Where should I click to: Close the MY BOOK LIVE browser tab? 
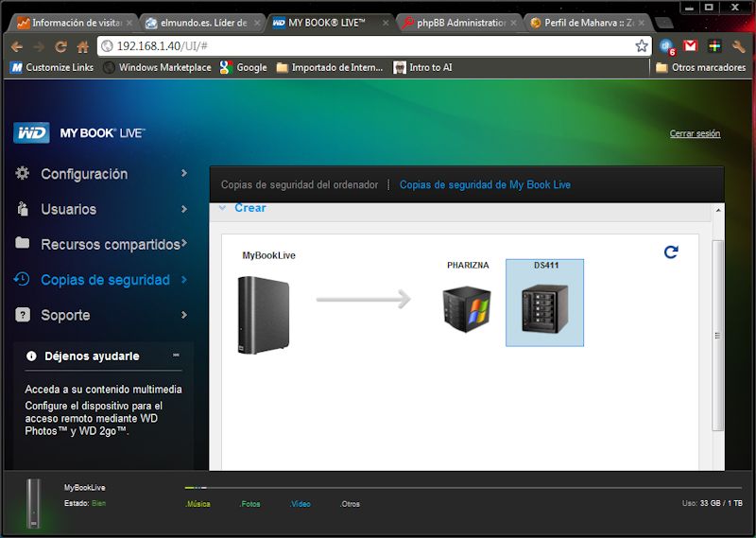click(x=386, y=23)
